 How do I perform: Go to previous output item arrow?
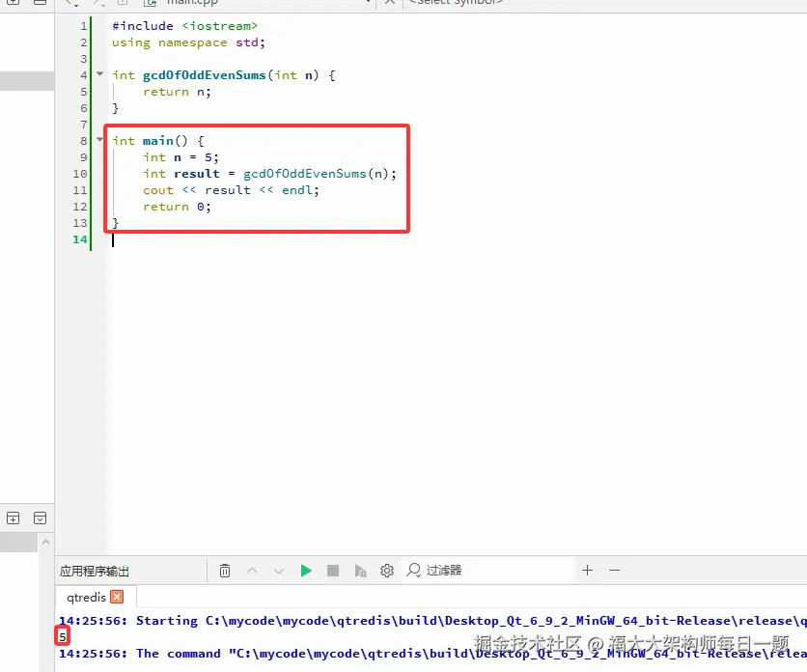point(252,571)
